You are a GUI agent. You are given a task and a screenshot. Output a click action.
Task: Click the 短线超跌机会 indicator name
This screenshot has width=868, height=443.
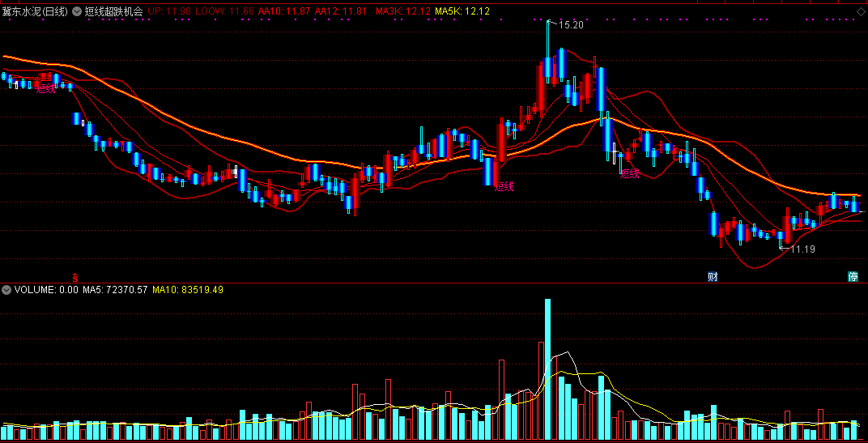tap(113, 11)
